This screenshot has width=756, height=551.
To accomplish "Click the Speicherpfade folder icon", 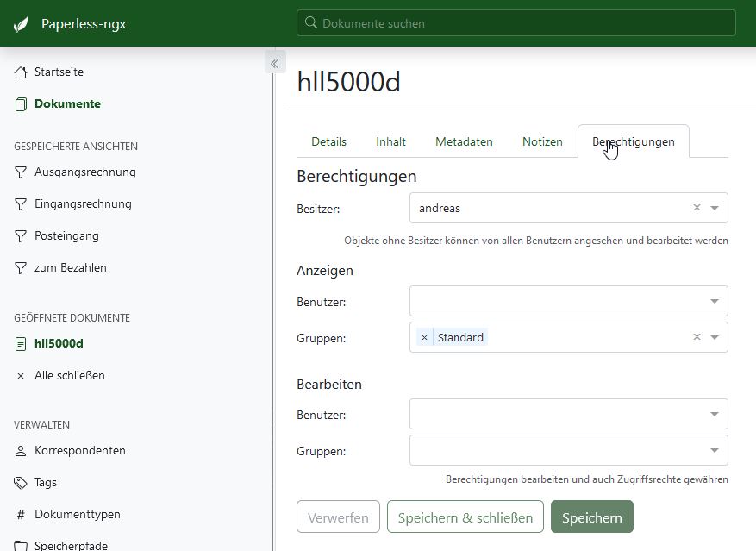I will point(21,546).
